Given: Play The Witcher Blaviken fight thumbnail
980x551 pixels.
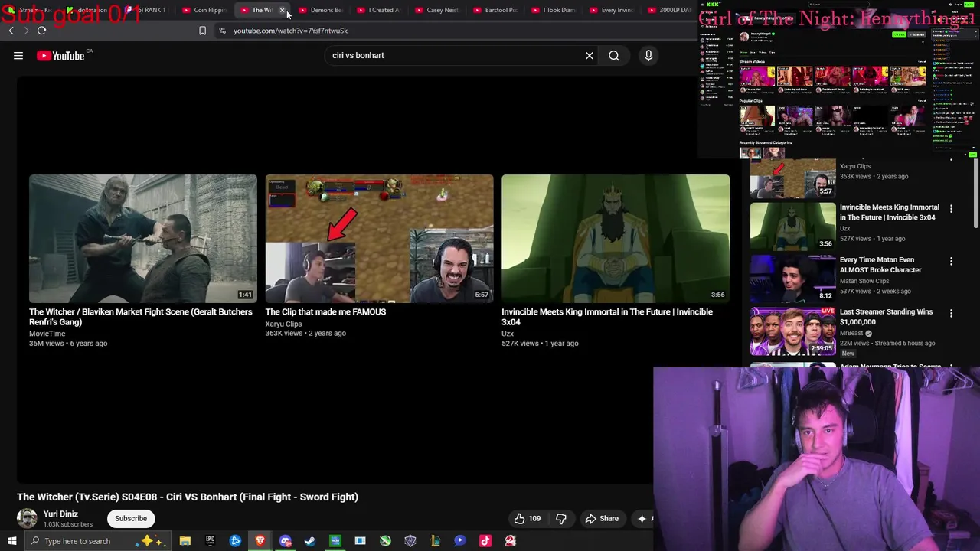Looking at the screenshot, I should click(143, 239).
